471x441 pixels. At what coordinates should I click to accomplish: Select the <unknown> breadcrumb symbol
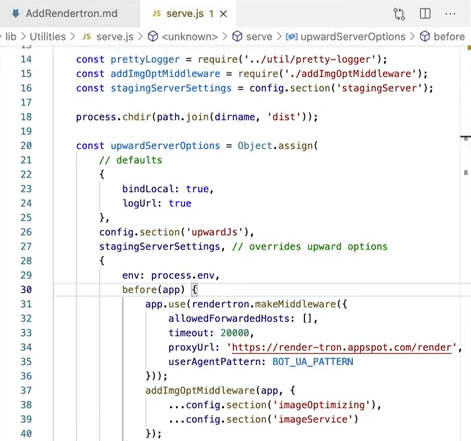point(189,37)
